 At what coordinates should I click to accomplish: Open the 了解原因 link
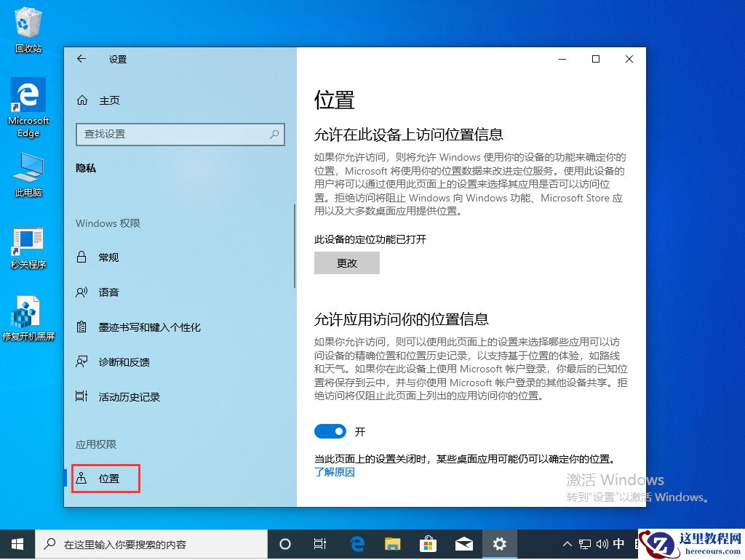pyautogui.click(x=335, y=472)
